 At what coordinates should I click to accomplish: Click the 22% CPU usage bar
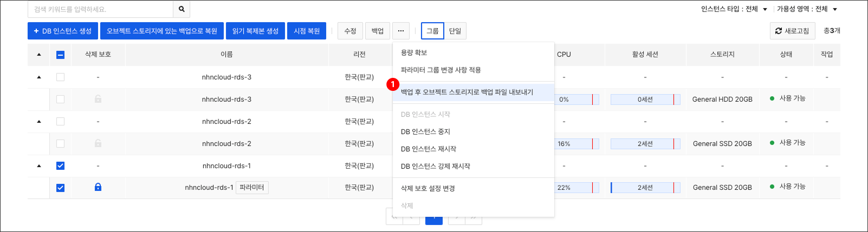click(x=577, y=188)
